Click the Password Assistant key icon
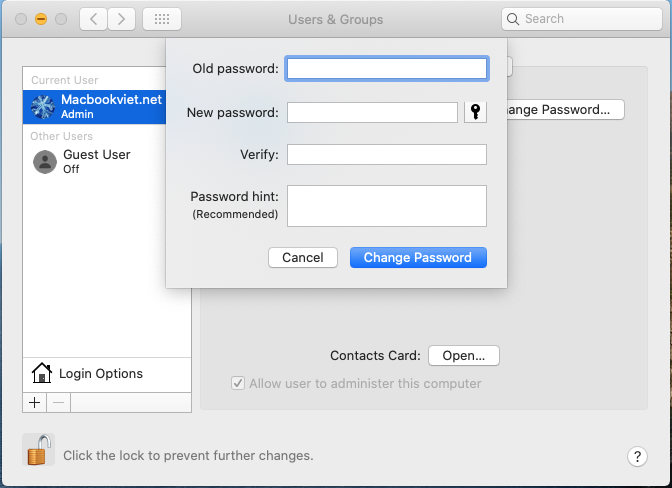672x488 pixels. 476,112
